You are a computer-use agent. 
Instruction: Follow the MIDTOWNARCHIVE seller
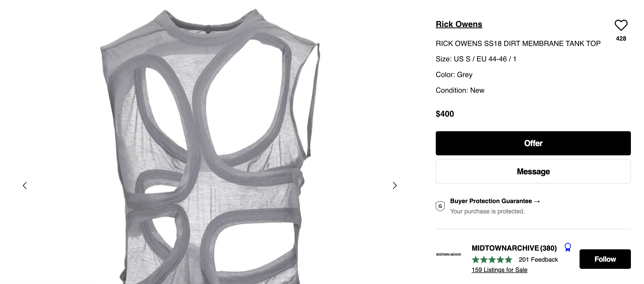pyautogui.click(x=605, y=259)
